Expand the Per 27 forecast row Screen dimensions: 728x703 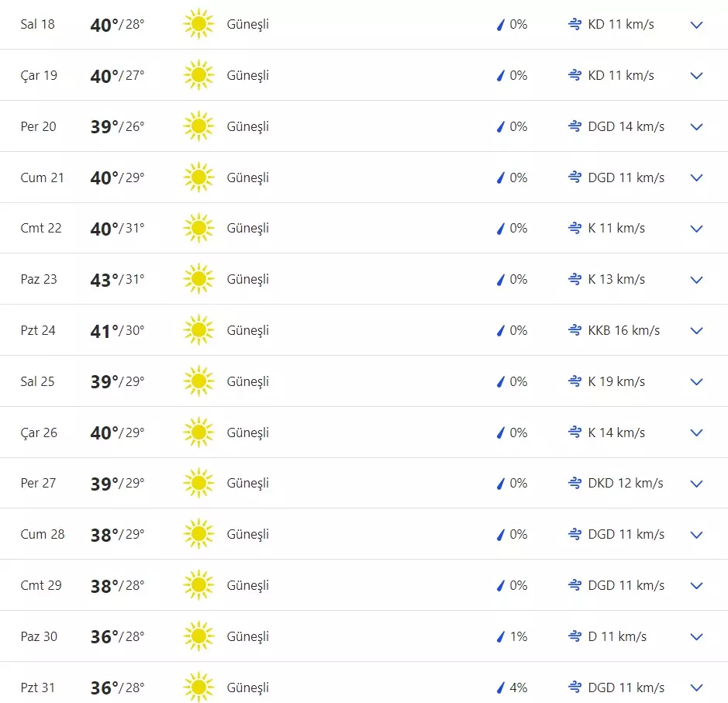coord(696,484)
